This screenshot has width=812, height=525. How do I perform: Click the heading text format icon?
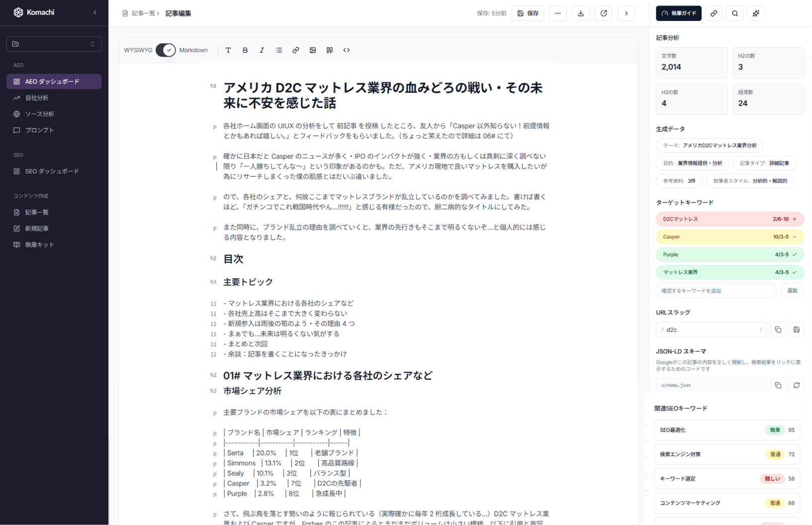click(228, 50)
